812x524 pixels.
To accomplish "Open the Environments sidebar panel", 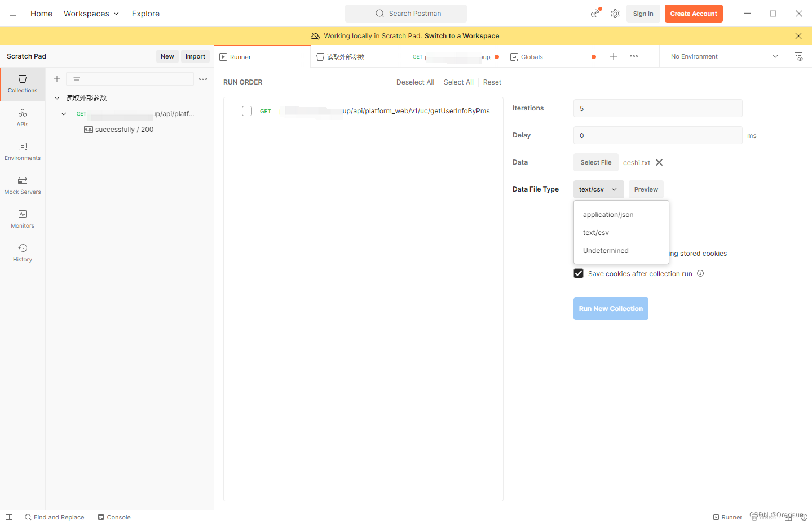I will point(23,152).
